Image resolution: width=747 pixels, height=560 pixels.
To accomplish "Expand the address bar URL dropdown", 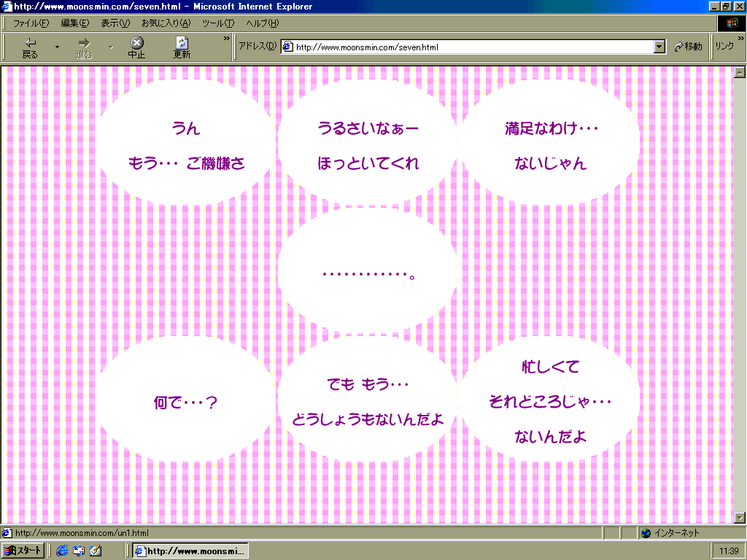I will click(x=659, y=47).
